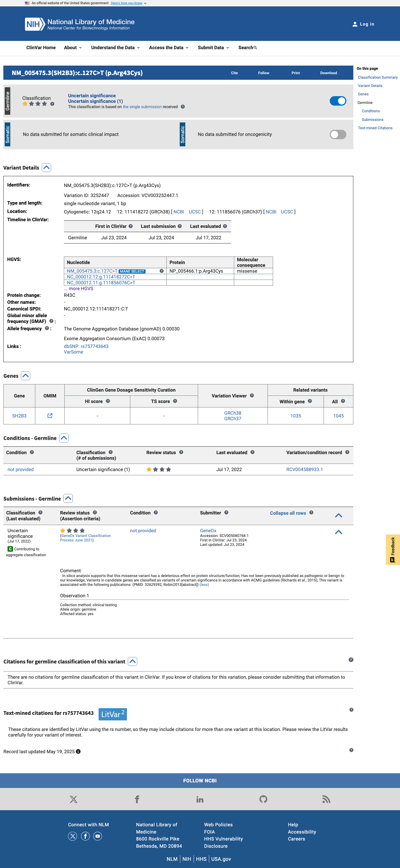400x868 pixels.
Task: Open help icon beside Classification stars
Action: click(52, 104)
